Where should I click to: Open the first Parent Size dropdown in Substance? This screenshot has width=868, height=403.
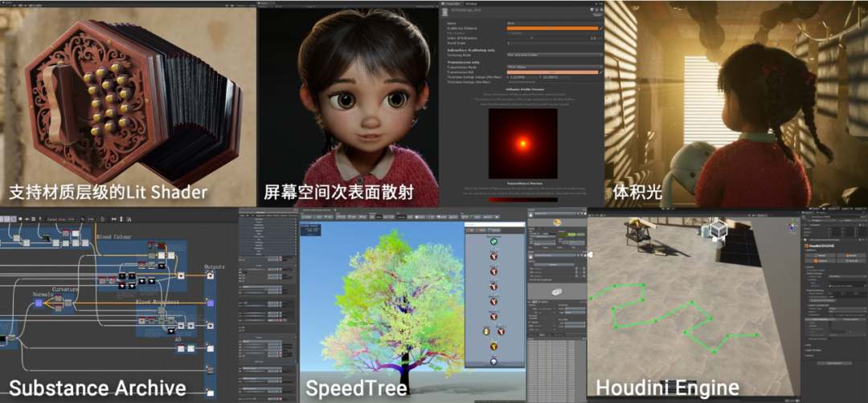click(73, 219)
